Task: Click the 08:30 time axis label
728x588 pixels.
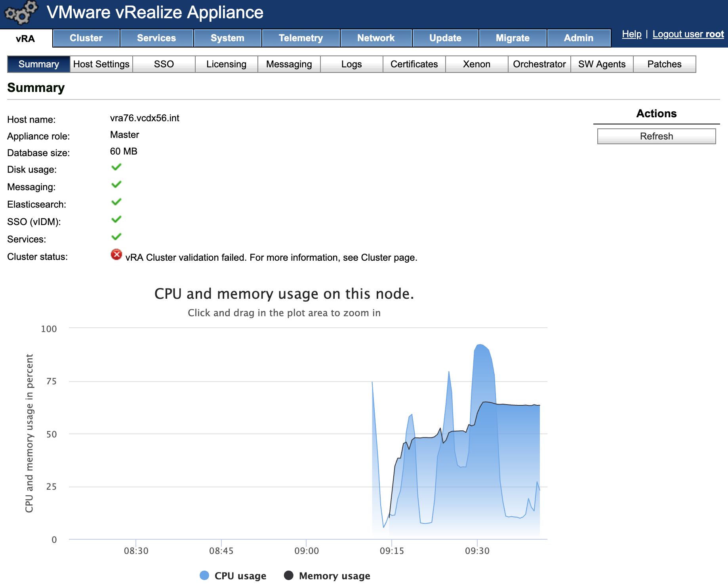Action: pyautogui.click(x=136, y=551)
